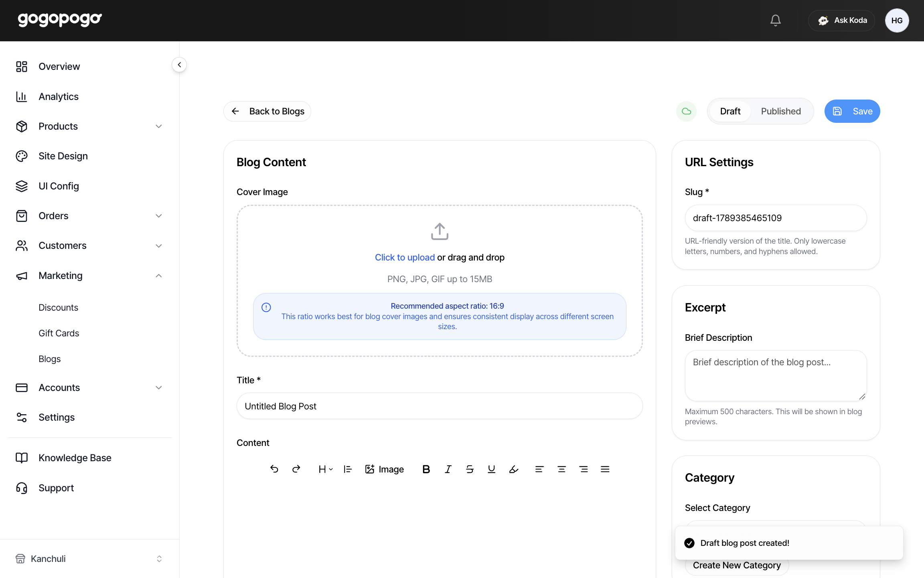Focus the Slug input field
This screenshot has height=578, width=924.
776,218
